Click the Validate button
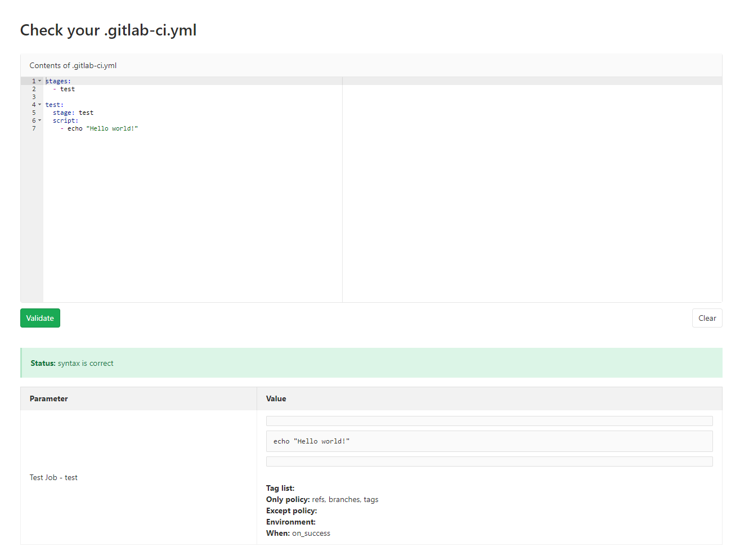Screen dimensions: 740x560 [39, 317]
